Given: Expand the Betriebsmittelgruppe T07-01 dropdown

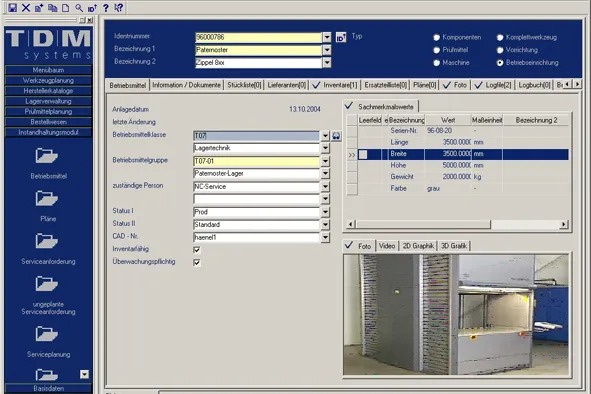Looking at the screenshot, I should tap(325, 161).
